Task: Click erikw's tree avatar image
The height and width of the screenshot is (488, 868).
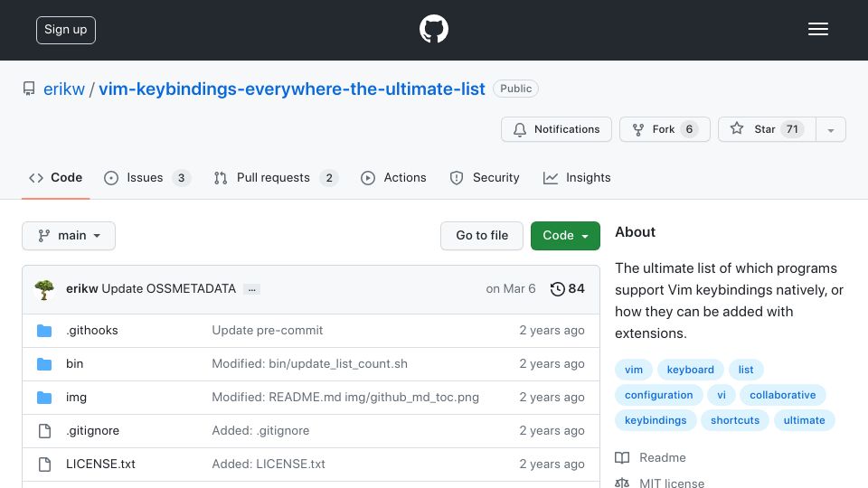Action: coord(44,289)
